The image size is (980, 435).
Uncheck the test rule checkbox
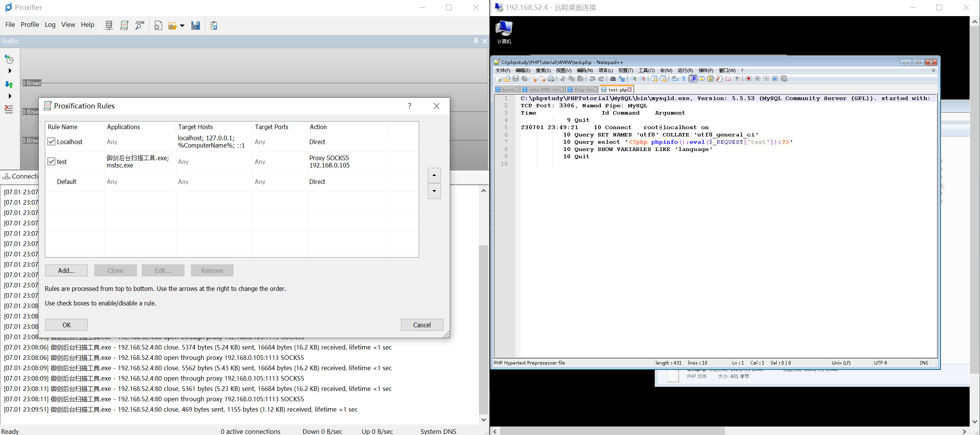(x=51, y=161)
